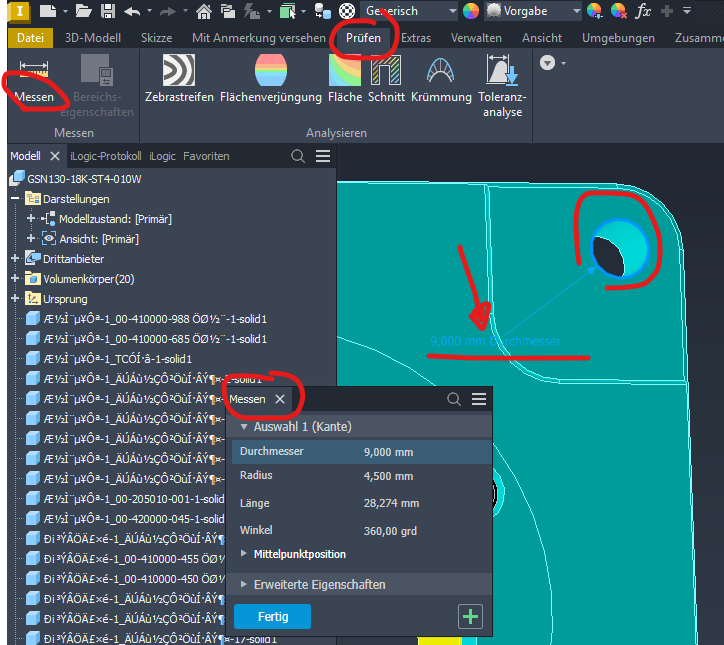The image size is (724, 645).
Task: Open the Vorgabe appearance dropdown
Action: tap(533, 11)
